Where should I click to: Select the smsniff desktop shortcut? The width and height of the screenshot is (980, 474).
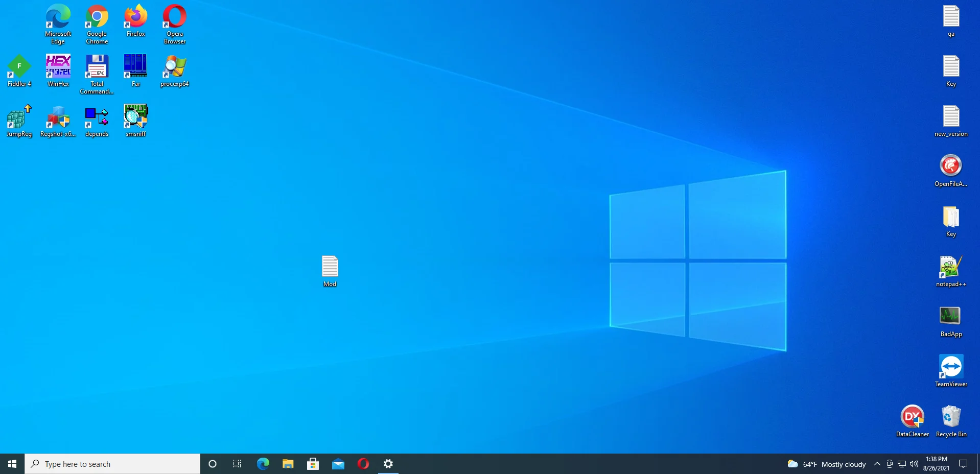pyautogui.click(x=135, y=121)
